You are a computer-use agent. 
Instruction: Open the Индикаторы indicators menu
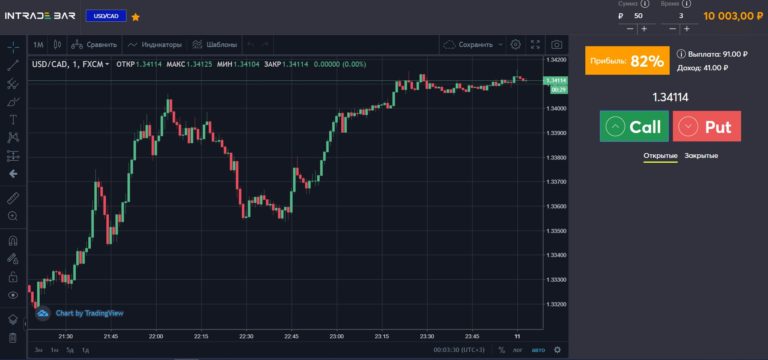point(155,45)
